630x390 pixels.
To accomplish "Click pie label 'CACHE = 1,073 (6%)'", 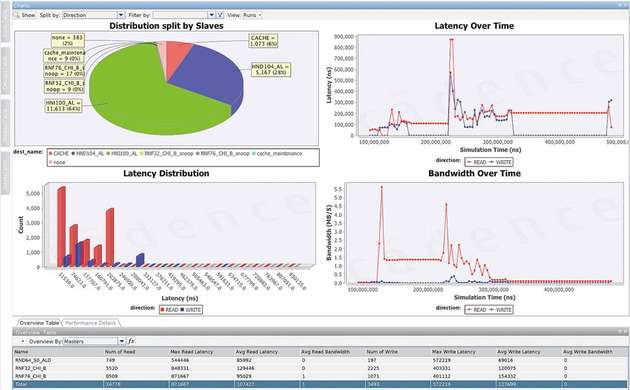I will tap(263, 41).
